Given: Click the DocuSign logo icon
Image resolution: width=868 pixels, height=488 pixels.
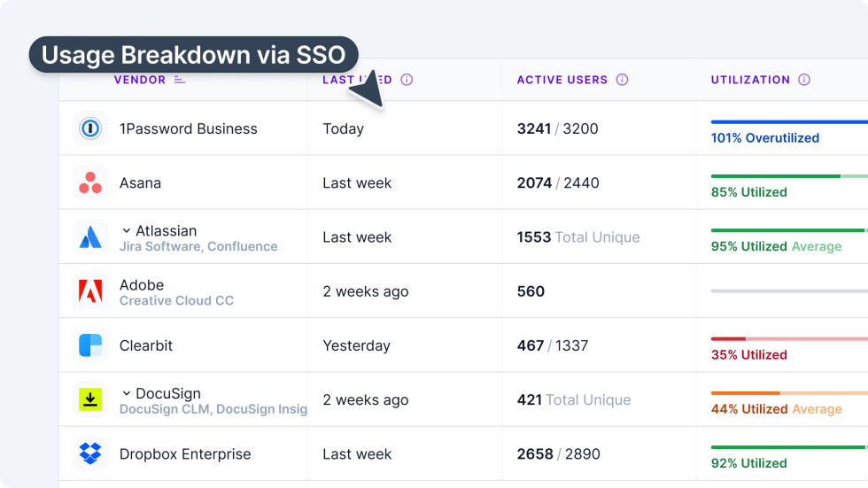Looking at the screenshot, I should (x=90, y=399).
